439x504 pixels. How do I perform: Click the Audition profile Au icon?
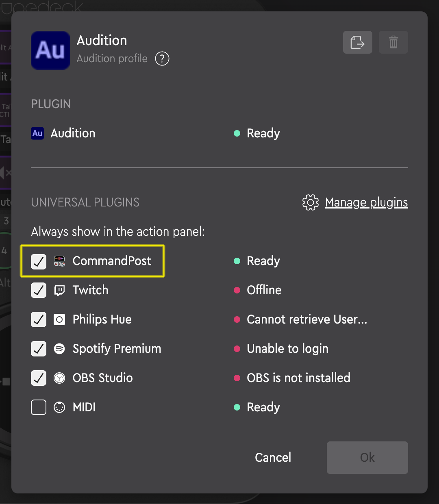(x=50, y=50)
